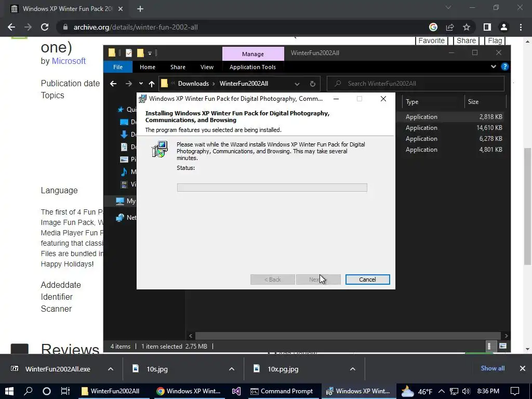Image resolution: width=532 pixels, height=399 pixels.
Task: Open the View ribbon tab
Action: (x=207, y=67)
